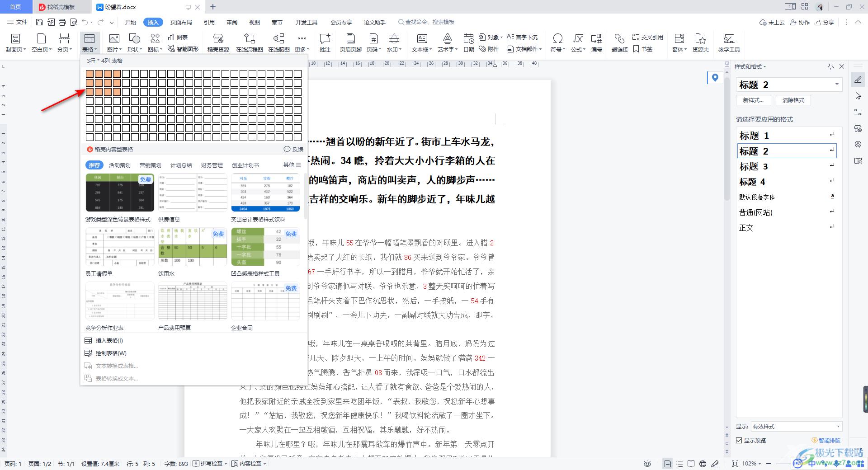Expand the More (更多) dropdown

point(302,42)
